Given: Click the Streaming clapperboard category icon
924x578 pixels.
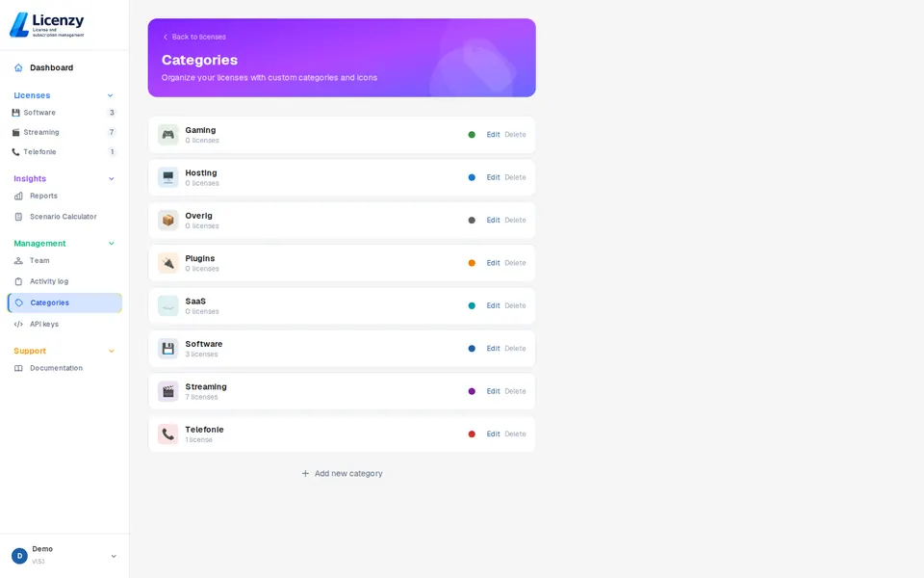Looking at the screenshot, I should (167, 391).
